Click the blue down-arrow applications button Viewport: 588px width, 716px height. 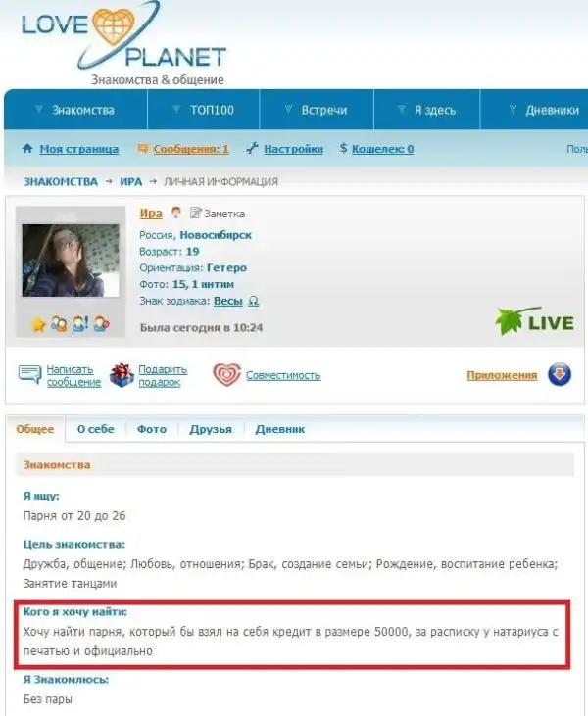pyautogui.click(x=560, y=374)
